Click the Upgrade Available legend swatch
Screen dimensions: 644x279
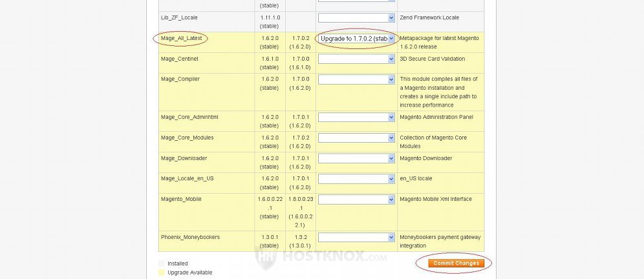pyautogui.click(x=162, y=273)
